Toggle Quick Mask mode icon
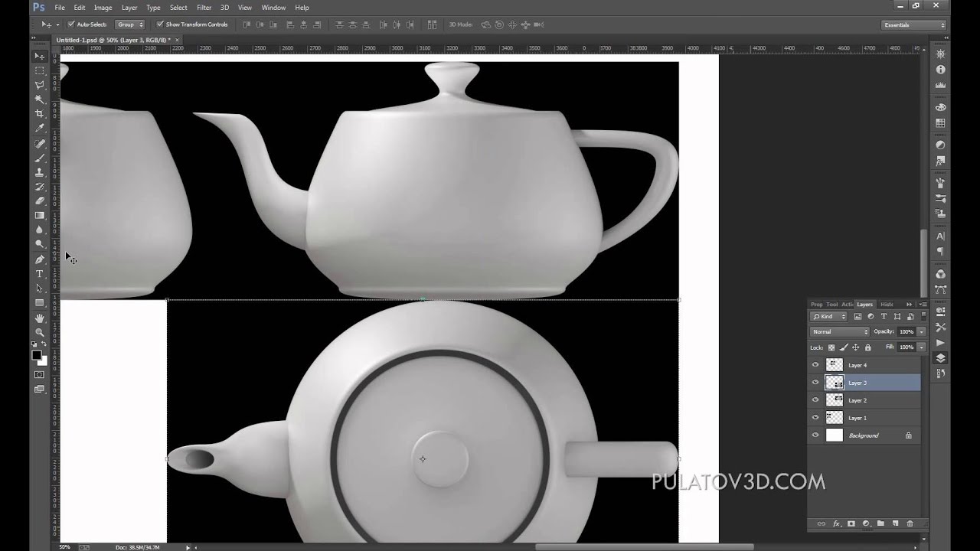 40,375
